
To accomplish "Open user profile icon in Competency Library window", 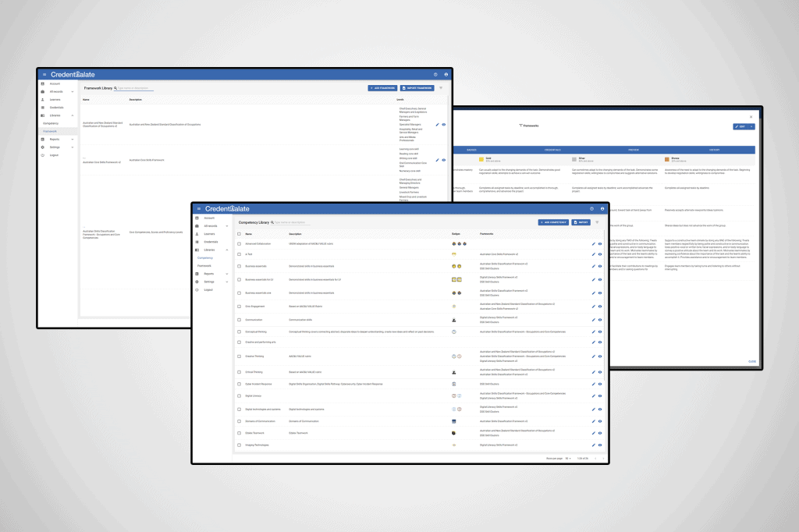I will pos(602,209).
